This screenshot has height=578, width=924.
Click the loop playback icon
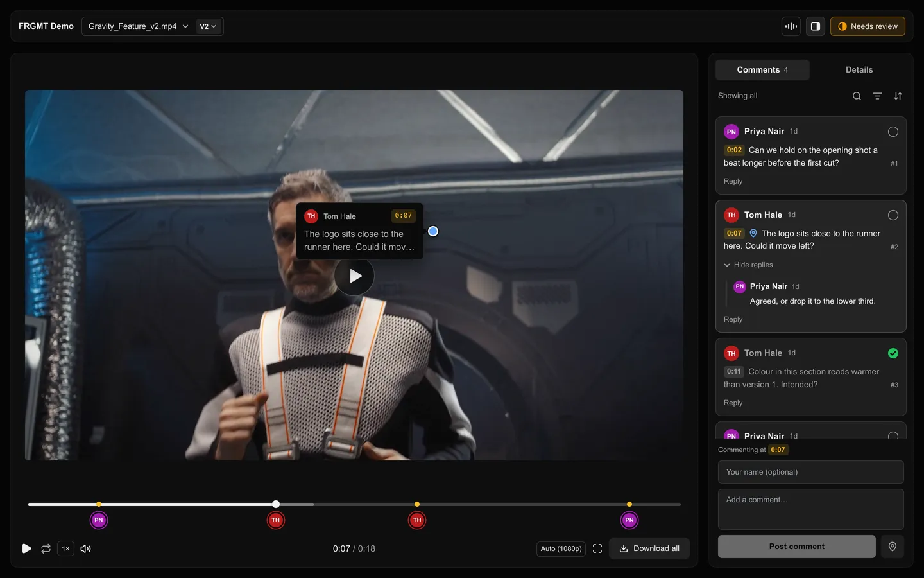coord(46,548)
